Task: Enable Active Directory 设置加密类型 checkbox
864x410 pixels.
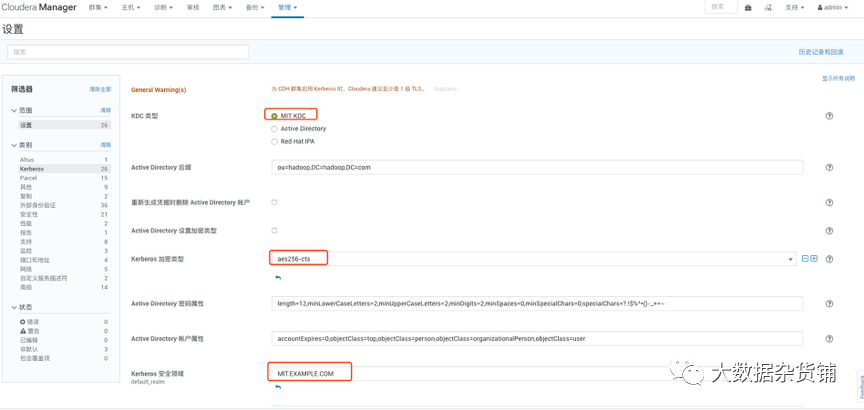Action: 274,230
